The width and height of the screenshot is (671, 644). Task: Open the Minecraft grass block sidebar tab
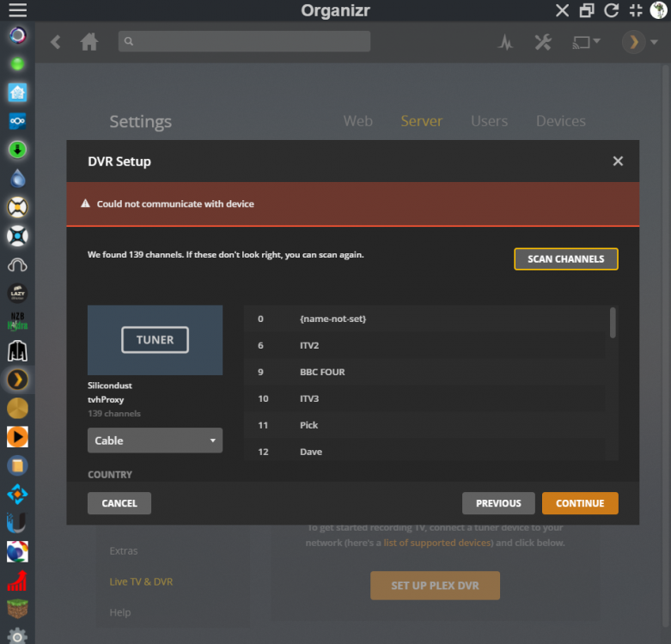coord(17,609)
